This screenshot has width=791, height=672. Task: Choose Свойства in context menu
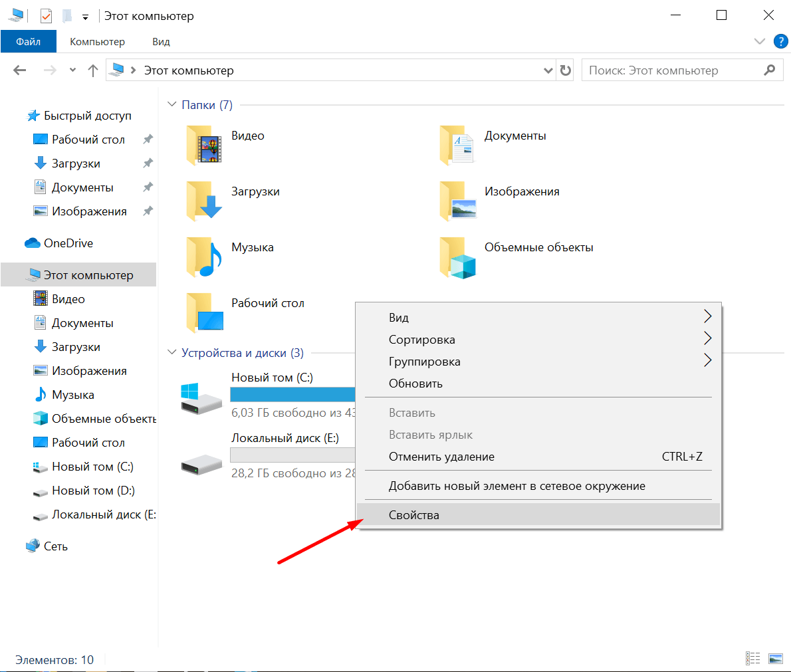pos(538,515)
